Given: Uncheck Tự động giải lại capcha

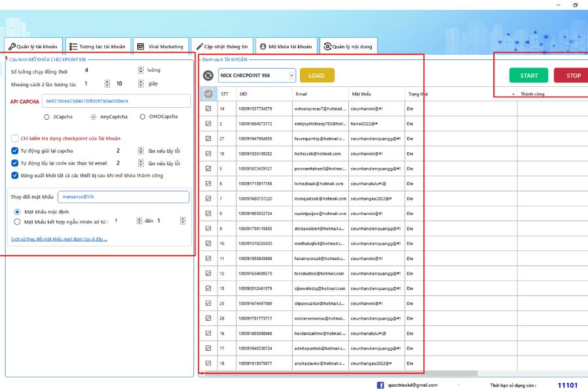Looking at the screenshot, I should point(15,150).
